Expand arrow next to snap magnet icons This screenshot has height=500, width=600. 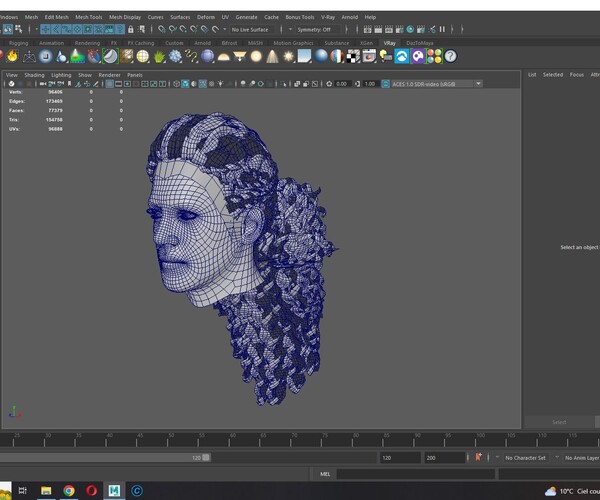pos(225,29)
